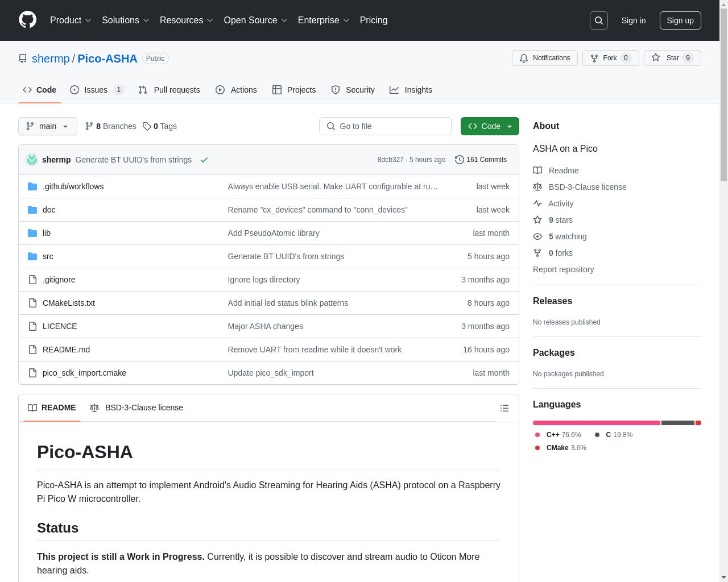Image resolution: width=728 pixels, height=582 pixels.
Task: Open the Notifications bell button
Action: coord(545,58)
